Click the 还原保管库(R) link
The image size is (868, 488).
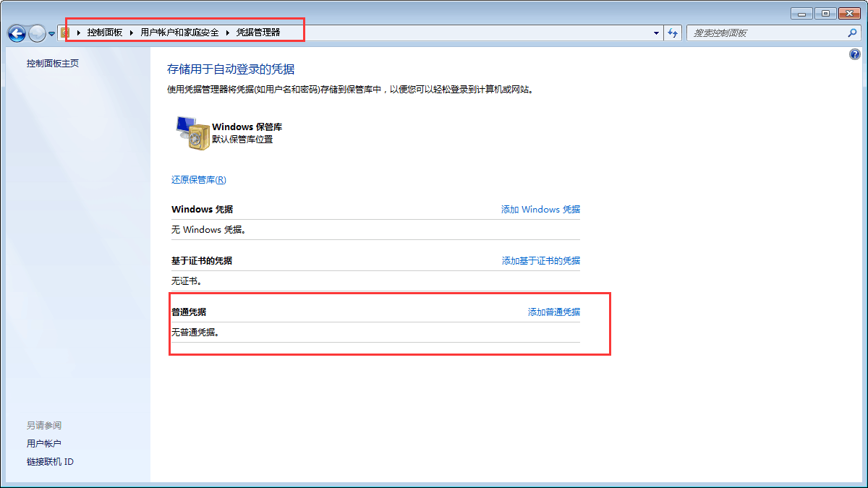click(x=199, y=179)
